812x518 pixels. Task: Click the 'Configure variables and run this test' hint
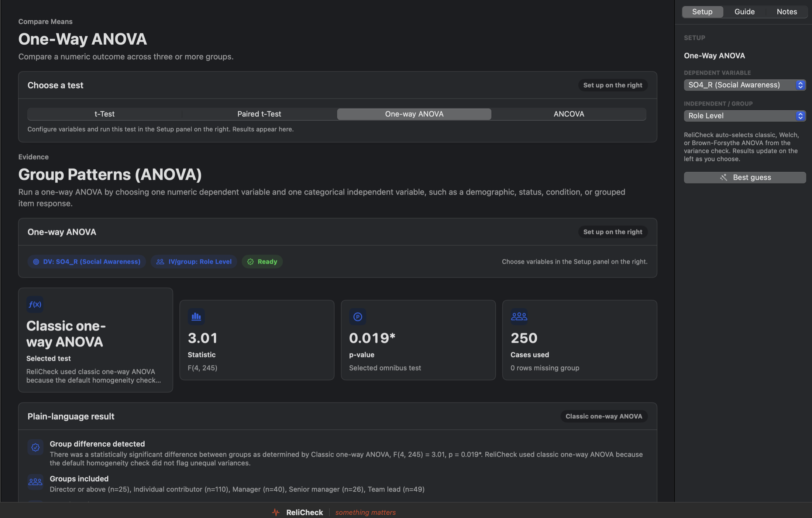161,129
